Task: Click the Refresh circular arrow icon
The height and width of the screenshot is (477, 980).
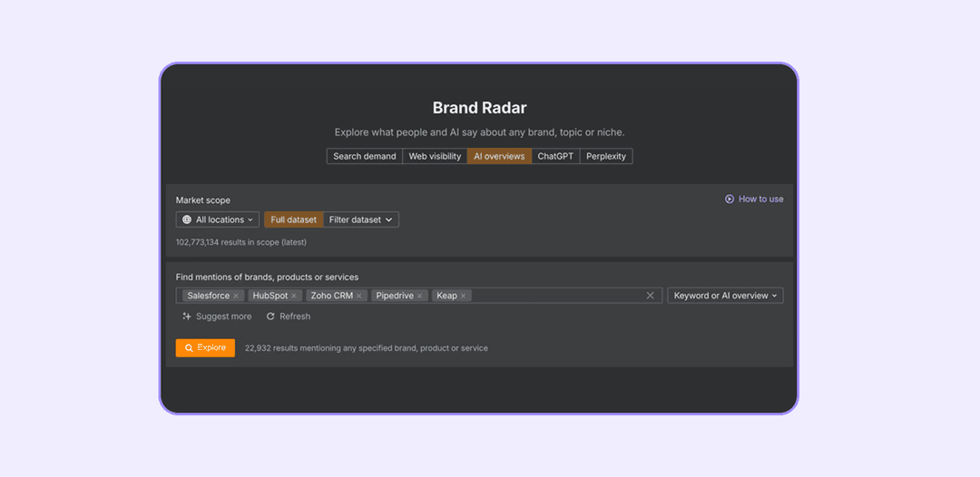Action: (x=270, y=316)
